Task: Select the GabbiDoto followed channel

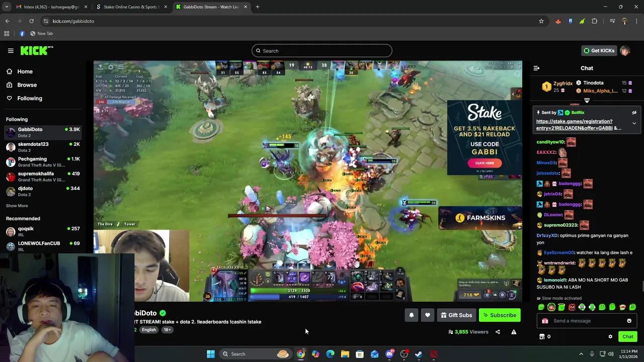Action: (x=43, y=132)
